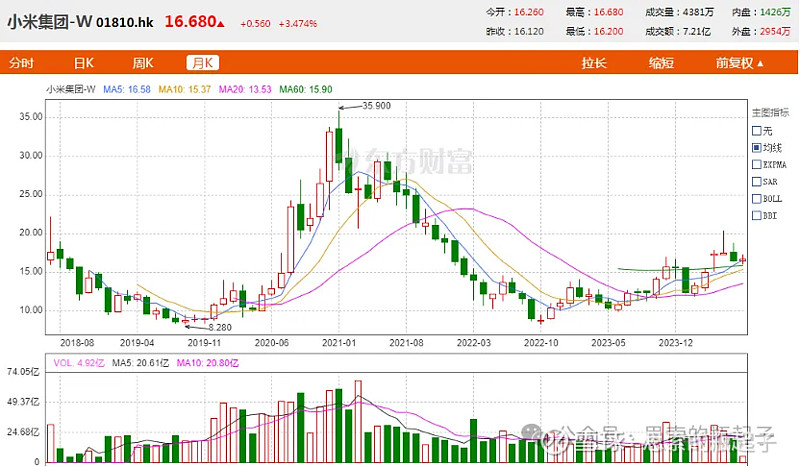Image resolution: width=800 pixels, height=467 pixels.
Task: Click the +3.474% change percentage
Action: (297, 23)
